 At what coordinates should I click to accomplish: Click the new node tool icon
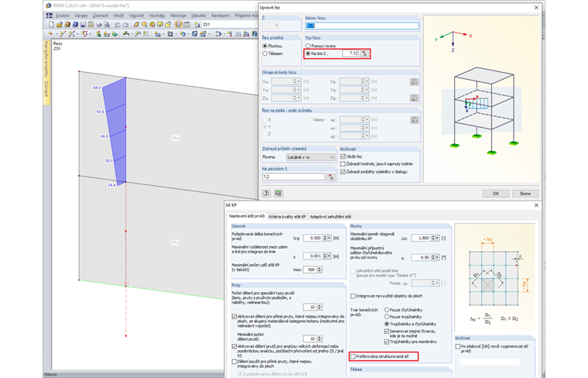50,34
